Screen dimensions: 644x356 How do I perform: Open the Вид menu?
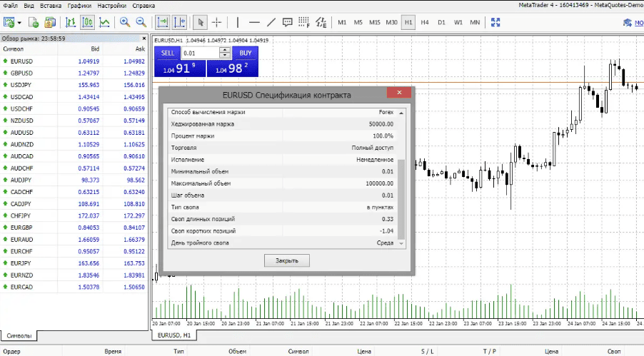click(29, 6)
